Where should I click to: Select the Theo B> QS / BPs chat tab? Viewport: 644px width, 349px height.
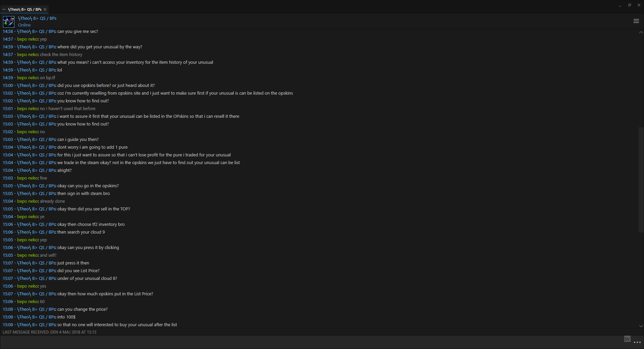coord(25,9)
